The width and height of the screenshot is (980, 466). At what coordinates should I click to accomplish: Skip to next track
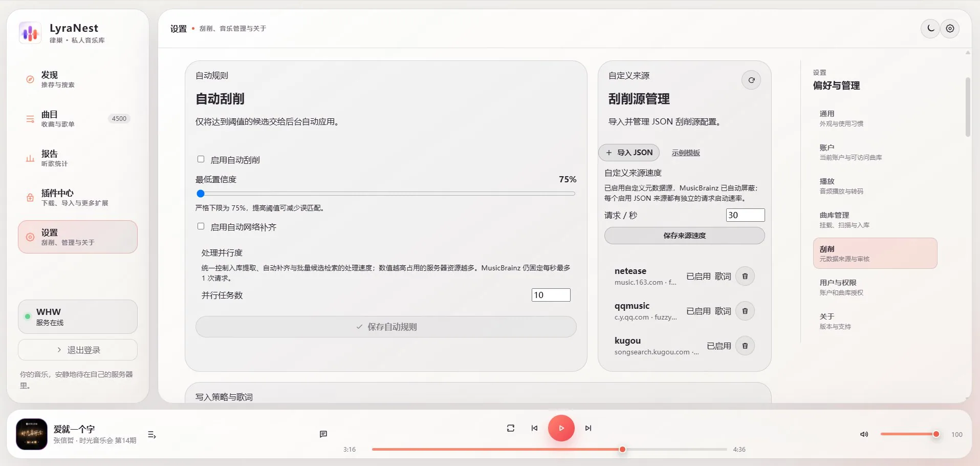[589, 428]
